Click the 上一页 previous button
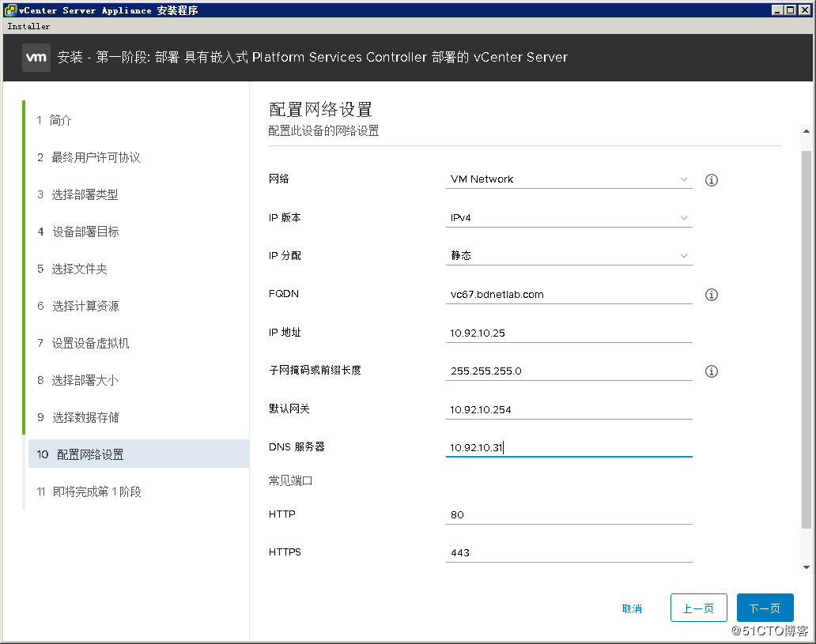 pos(698,608)
